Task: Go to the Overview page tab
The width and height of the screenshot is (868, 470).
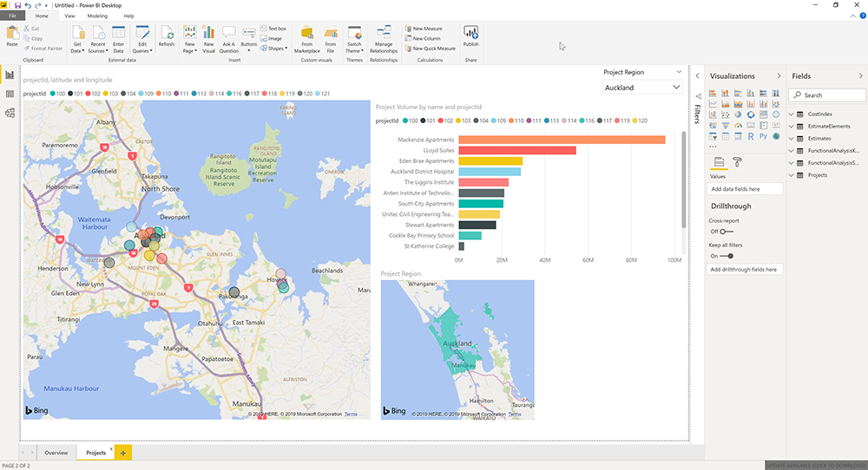Action: click(x=56, y=453)
